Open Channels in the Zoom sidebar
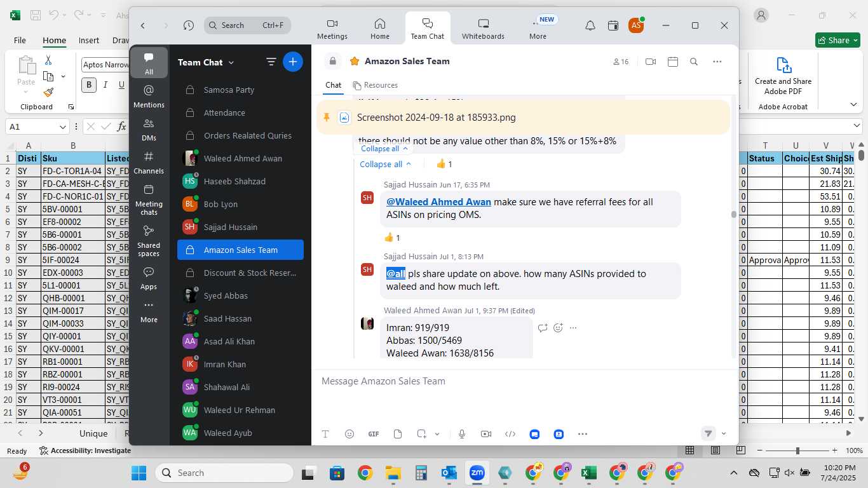The height and width of the screenshot is (488, 868). pos(149,162)
